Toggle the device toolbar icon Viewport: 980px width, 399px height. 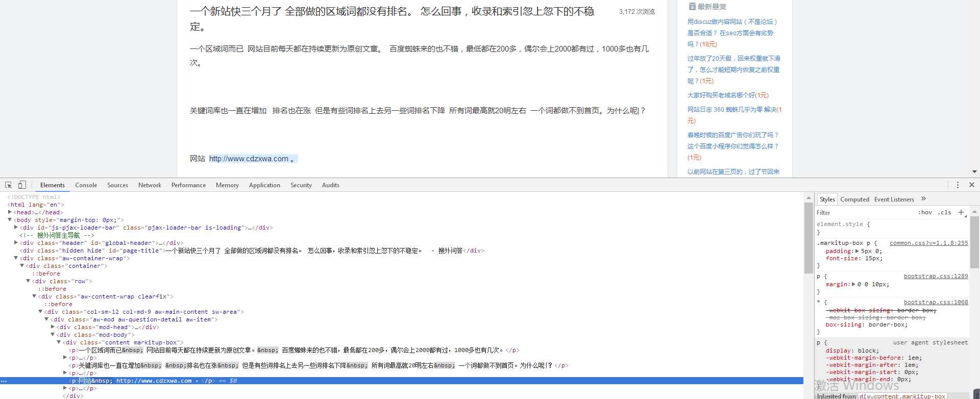pyautogui.click(x=22, y=185)
